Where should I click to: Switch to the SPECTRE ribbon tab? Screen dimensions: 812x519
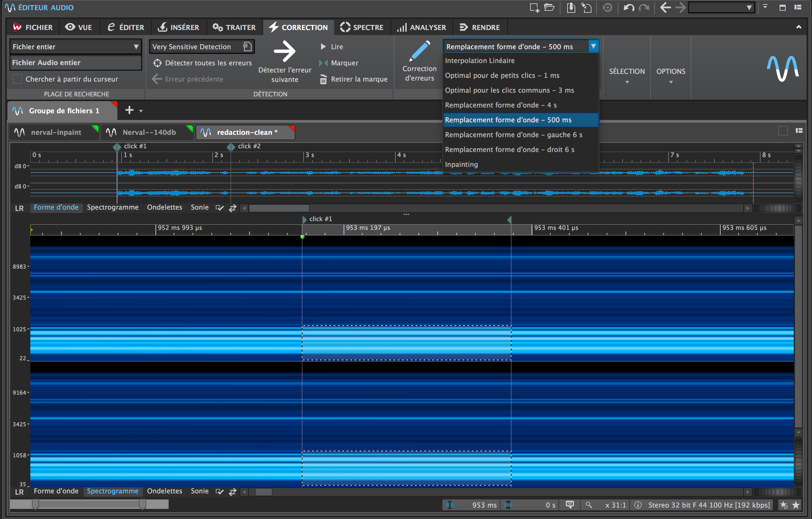[362, 27]
